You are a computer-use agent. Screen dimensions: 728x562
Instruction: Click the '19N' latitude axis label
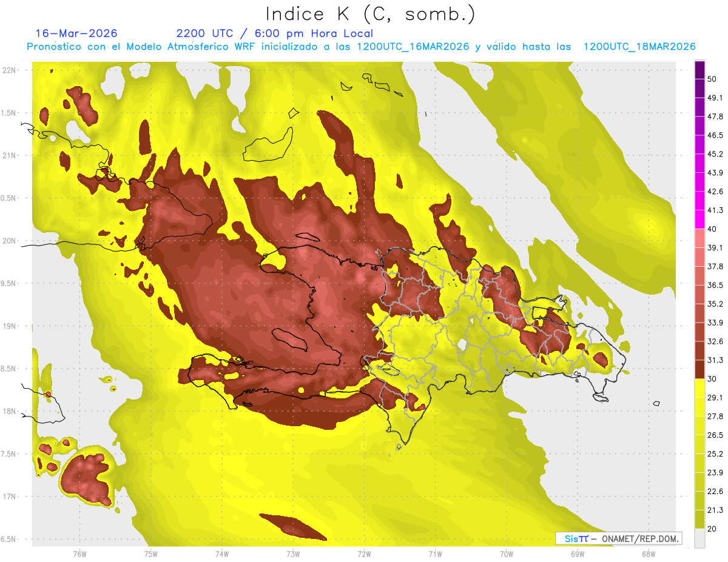tap(10, 326)
